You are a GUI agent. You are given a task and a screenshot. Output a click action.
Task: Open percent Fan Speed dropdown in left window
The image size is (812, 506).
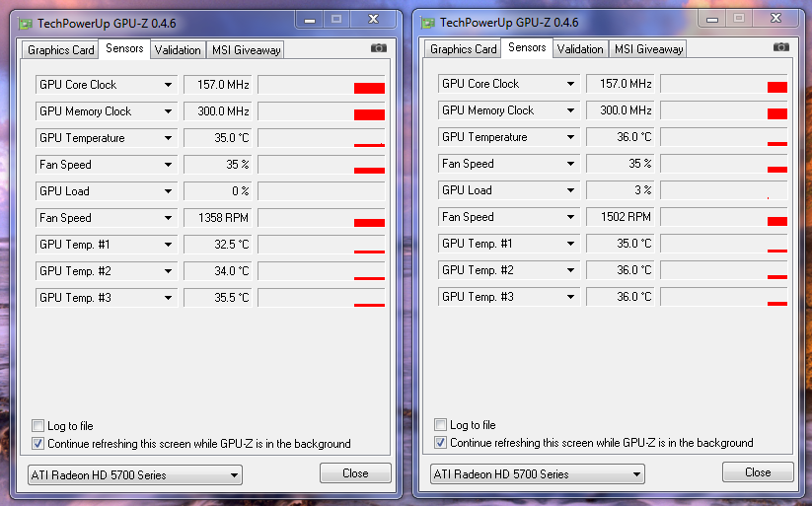(107, 165)
